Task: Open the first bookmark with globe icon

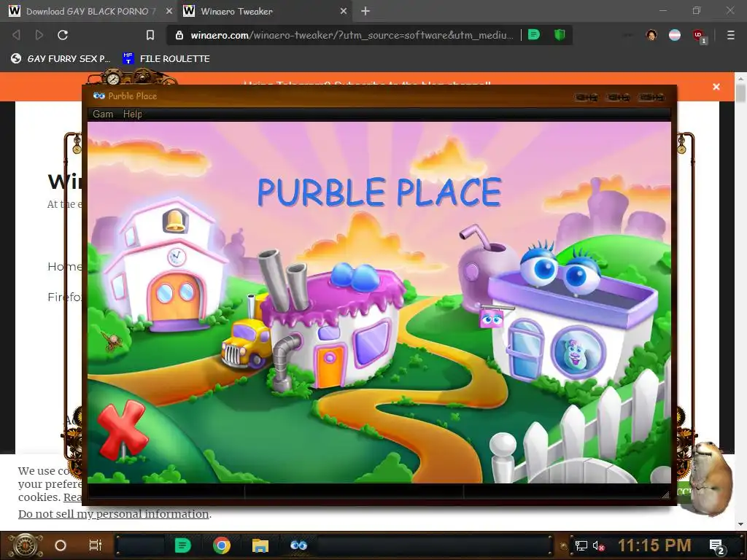Action: coord(61,58)
